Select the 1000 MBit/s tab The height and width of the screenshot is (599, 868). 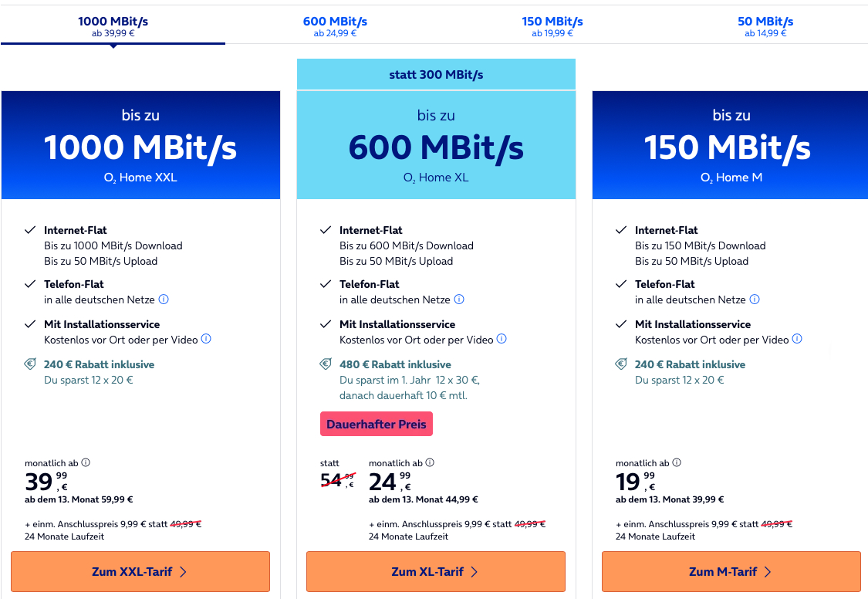coord(113,25)
